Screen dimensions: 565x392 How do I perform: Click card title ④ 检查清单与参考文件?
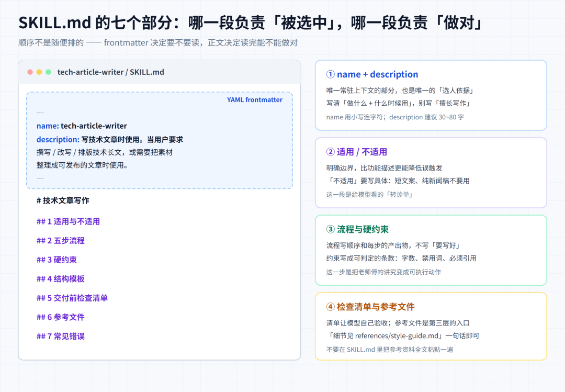point(370,307)
